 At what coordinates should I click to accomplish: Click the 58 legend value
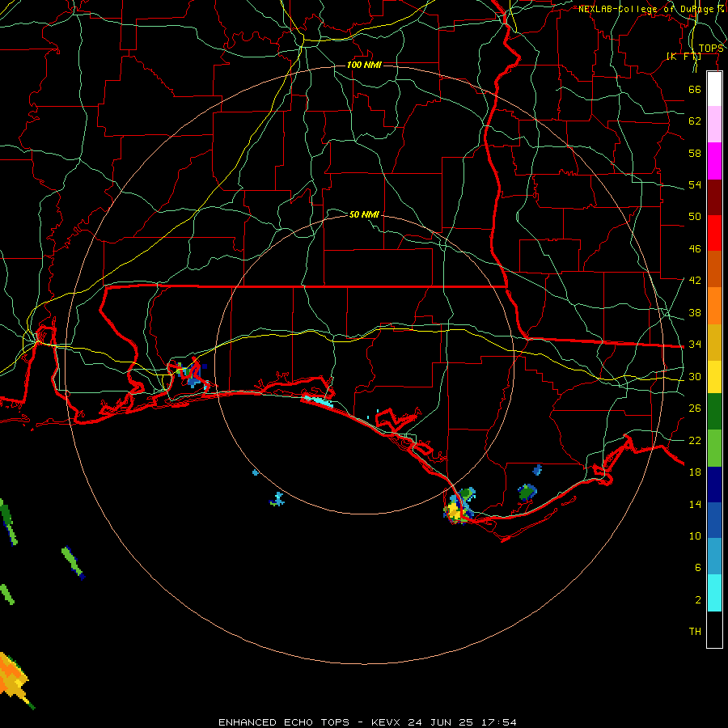tap(695, 153)
